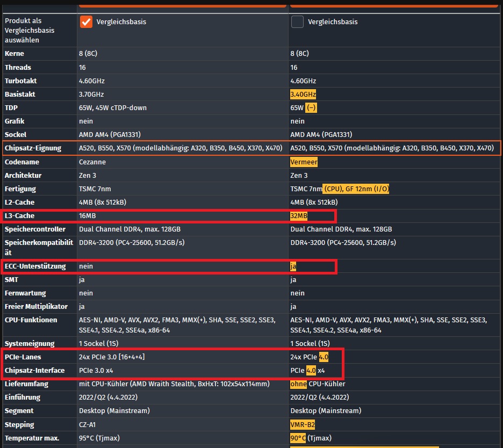The width and height of the screenshot is (503, 448).
Task: Click the Codename row label
Action: (x=22, y=162)
